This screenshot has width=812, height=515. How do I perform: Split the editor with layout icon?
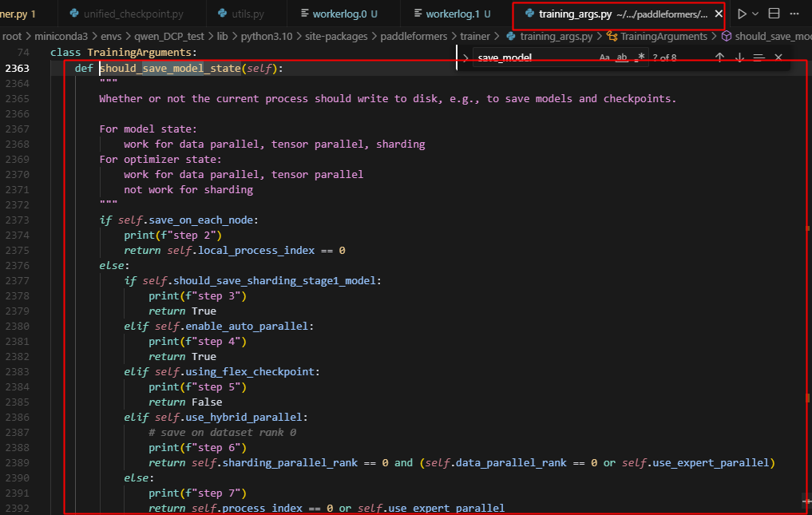[774, 14]
